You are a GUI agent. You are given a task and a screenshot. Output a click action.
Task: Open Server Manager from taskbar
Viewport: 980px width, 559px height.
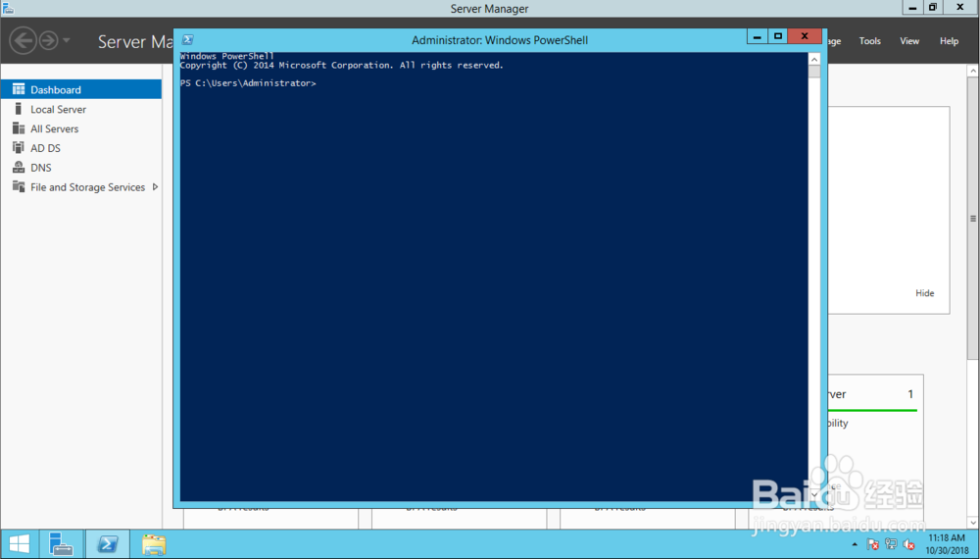point(61,544)
